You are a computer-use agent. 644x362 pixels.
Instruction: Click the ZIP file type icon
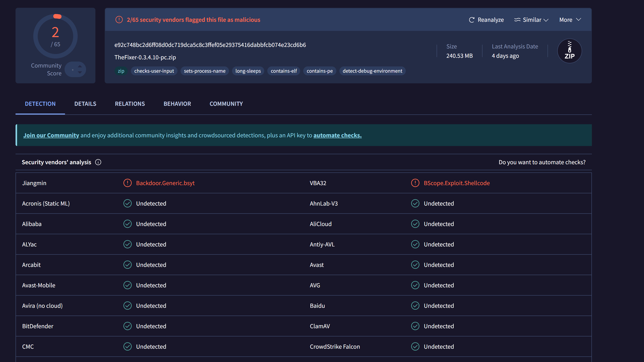coord(569,51)
